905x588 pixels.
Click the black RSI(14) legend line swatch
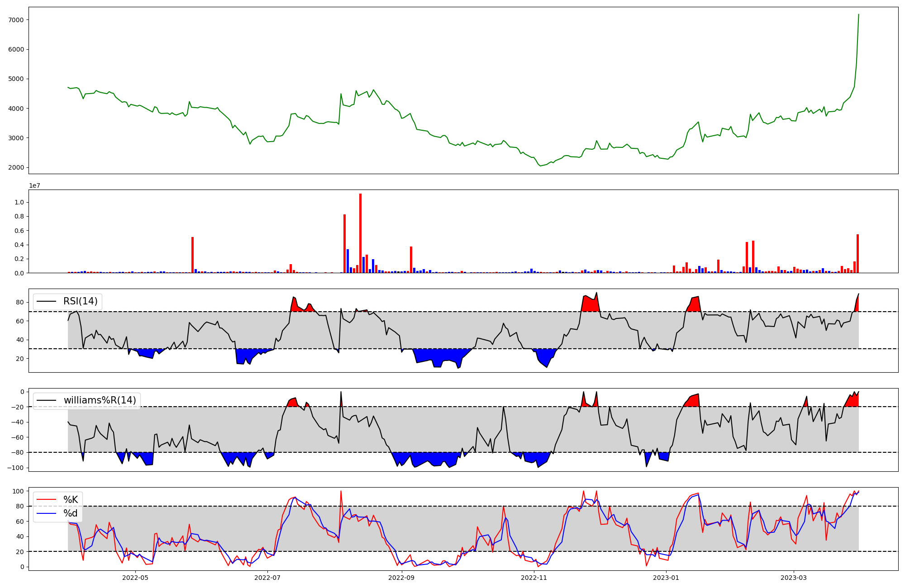(x=46, y=301)
